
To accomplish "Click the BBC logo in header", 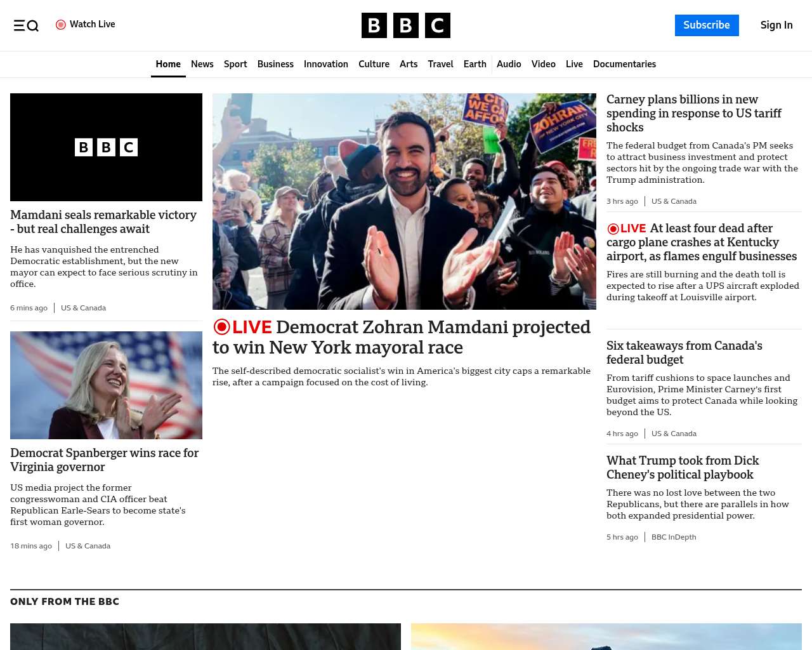I will (x=405, y=25).
